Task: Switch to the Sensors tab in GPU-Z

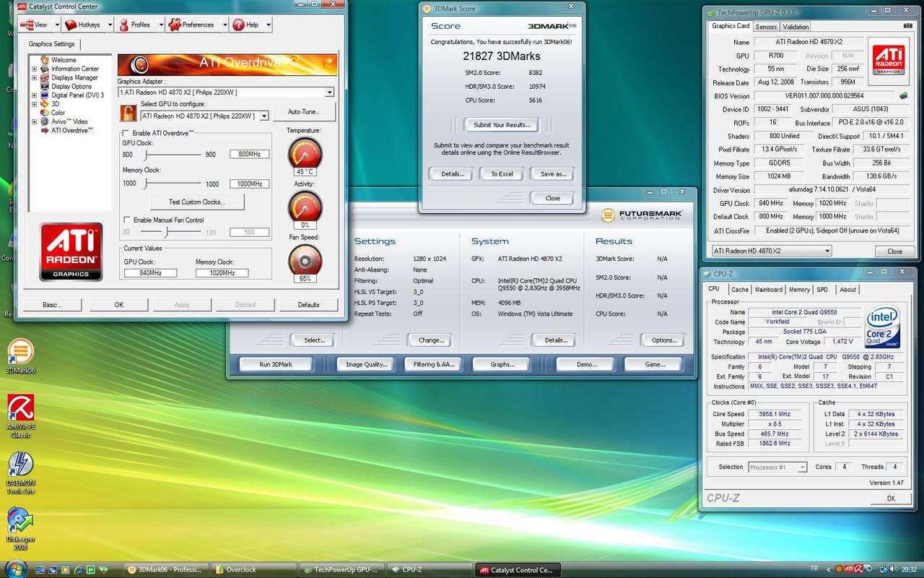Action: [766, 27]
